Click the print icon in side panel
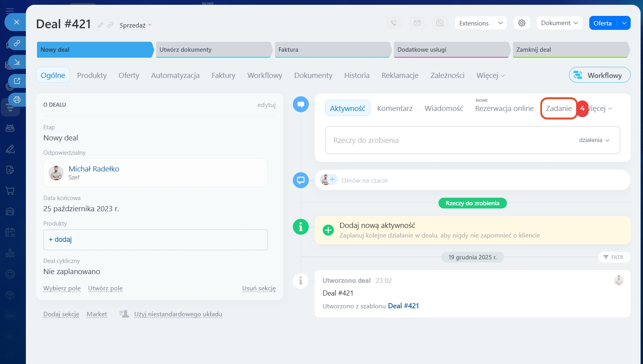The width and height of the screenshot is (643, 364). 17,99
